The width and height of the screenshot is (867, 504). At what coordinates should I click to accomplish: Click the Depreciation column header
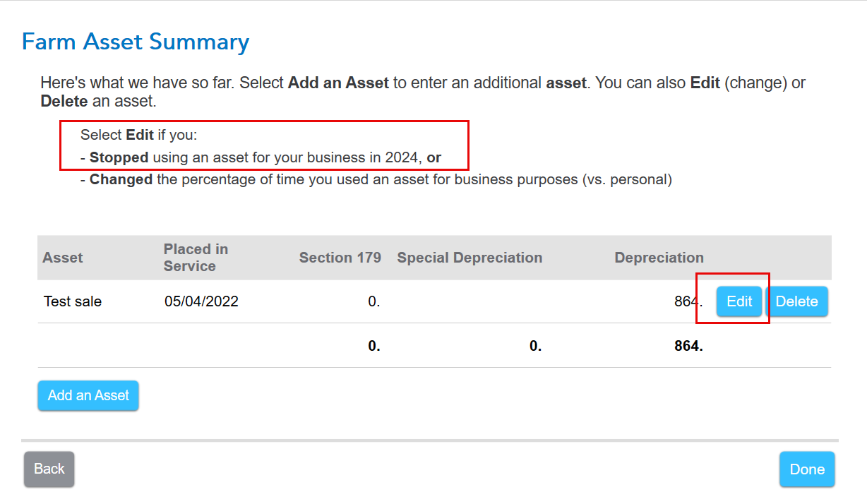tap(659, 258)
